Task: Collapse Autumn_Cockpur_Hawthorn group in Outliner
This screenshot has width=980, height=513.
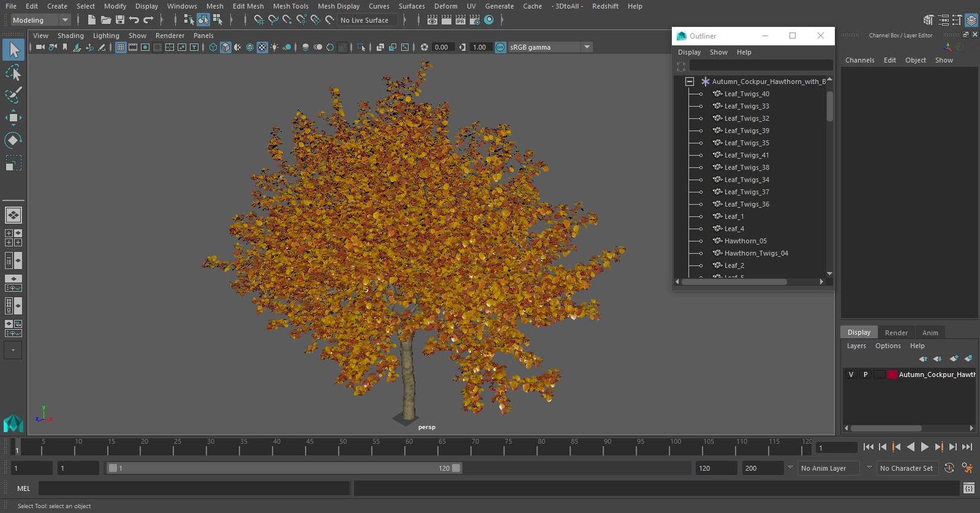Action: 690,82
